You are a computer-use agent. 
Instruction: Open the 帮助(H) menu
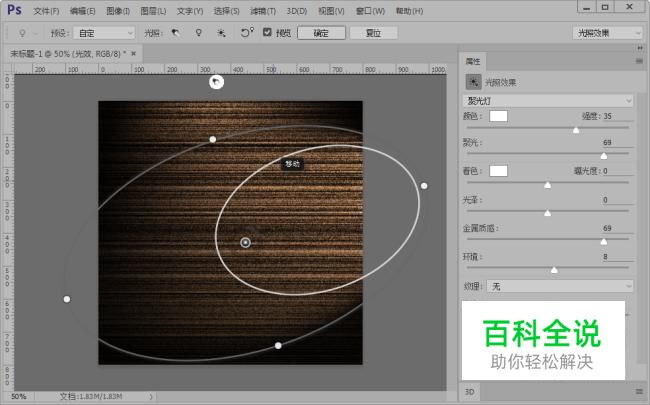point(409,11)
